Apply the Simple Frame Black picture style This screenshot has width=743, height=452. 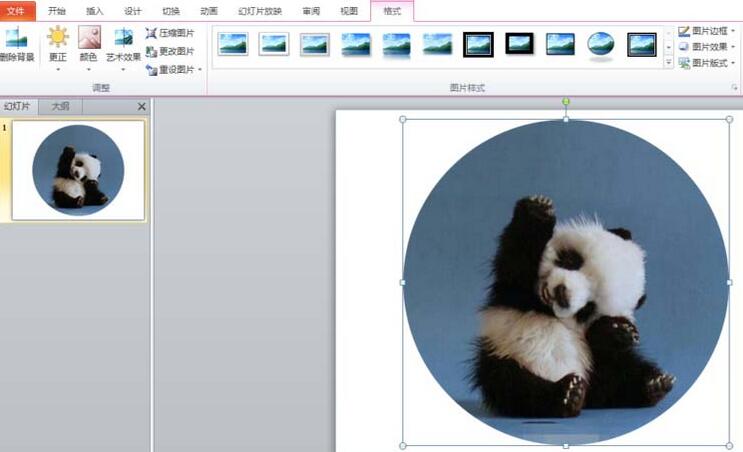[560, 45]
